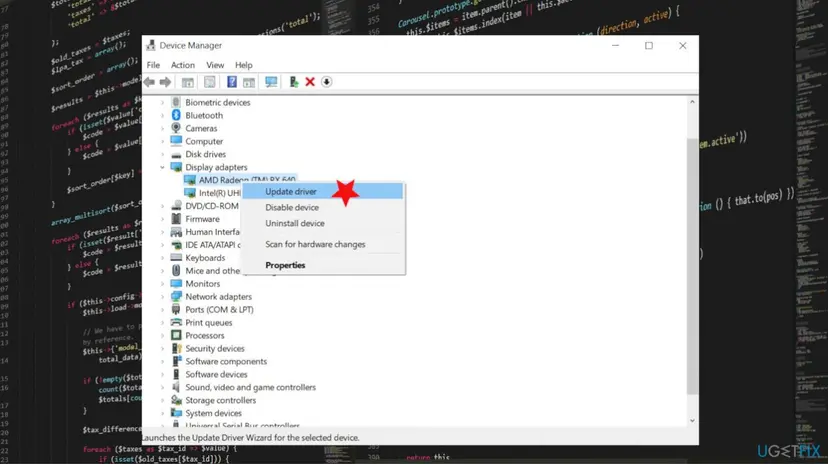The height and width of the screenshot is (464, 828).
Task: Expand the Cameras node
Action: (x=163, y=128)
